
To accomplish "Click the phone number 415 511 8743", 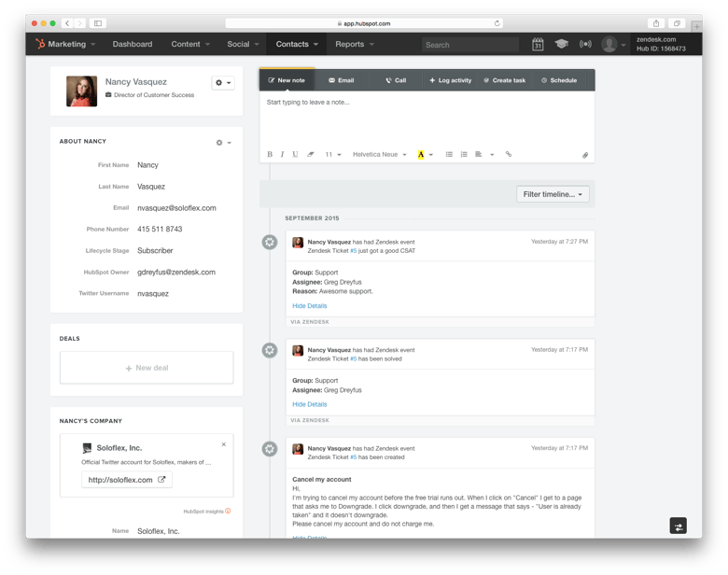I will (160, 229).
